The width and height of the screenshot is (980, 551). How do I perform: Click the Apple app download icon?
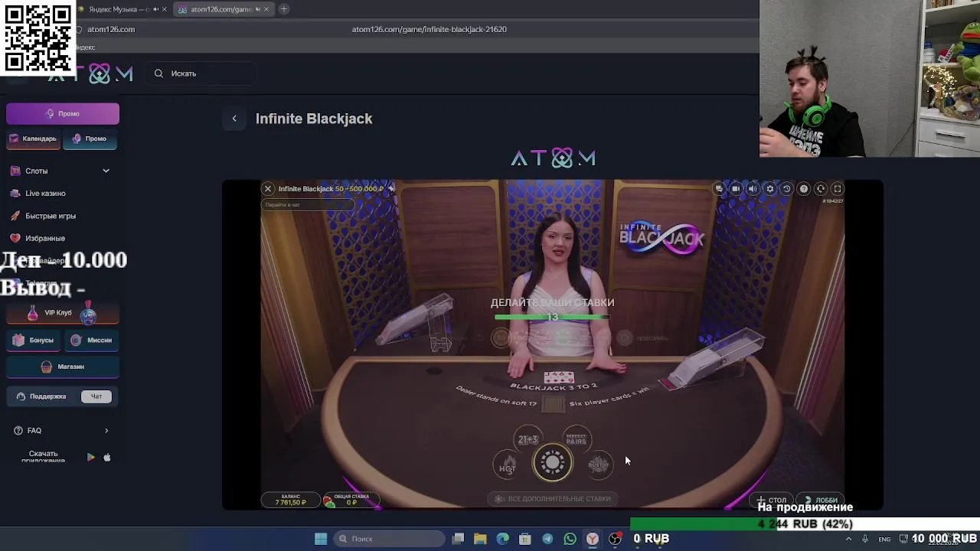click(107, 458)
